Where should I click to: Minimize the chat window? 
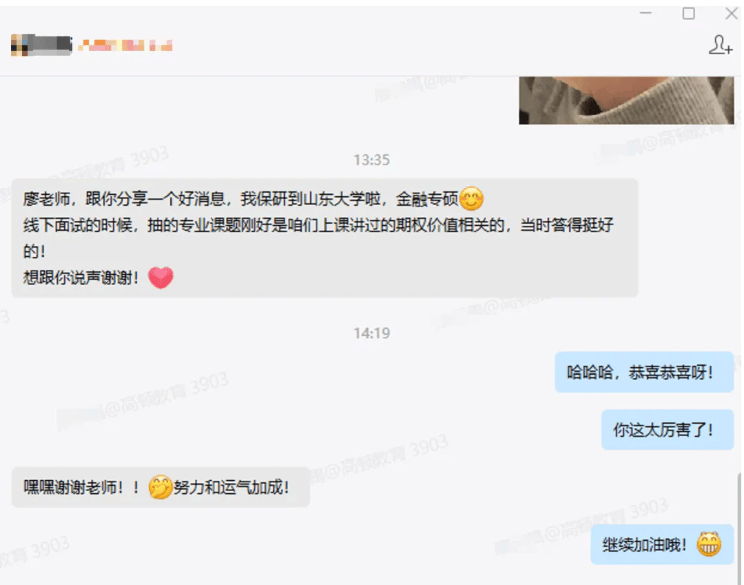(646, 13)
